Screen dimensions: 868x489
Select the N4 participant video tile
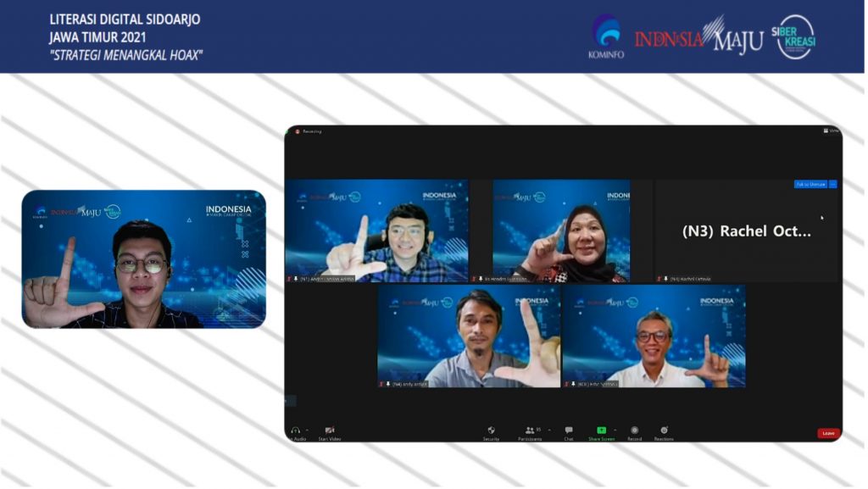pos(469,336)
